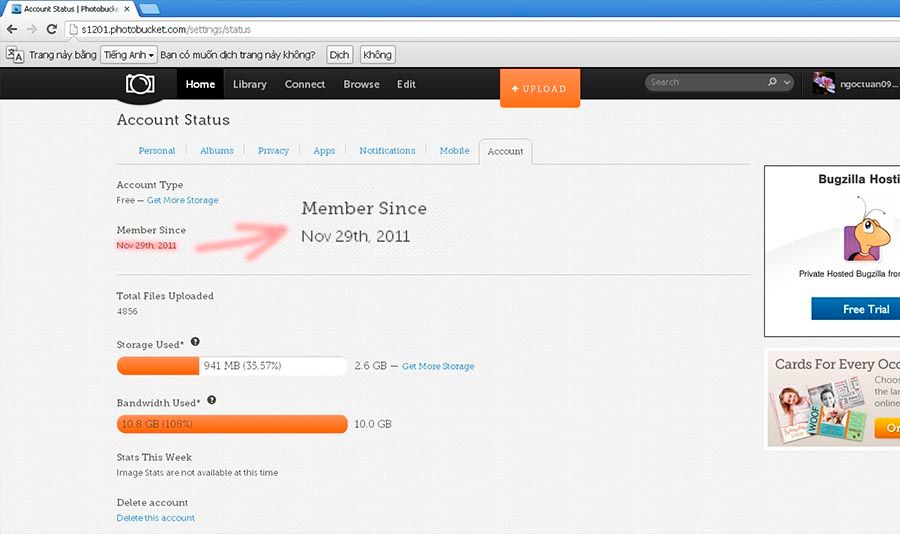Click the Dịch translate button

[x=339, y=55]
